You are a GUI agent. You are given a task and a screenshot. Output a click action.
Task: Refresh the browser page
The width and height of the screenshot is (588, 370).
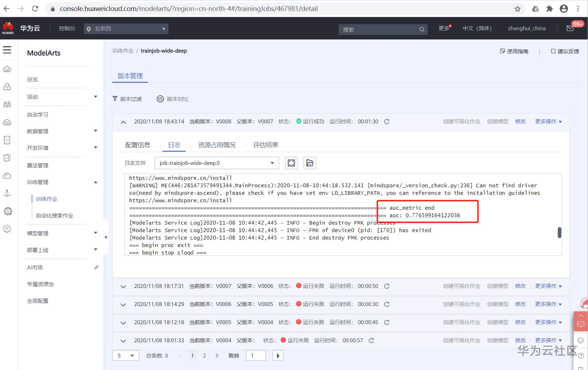[35, 9]
